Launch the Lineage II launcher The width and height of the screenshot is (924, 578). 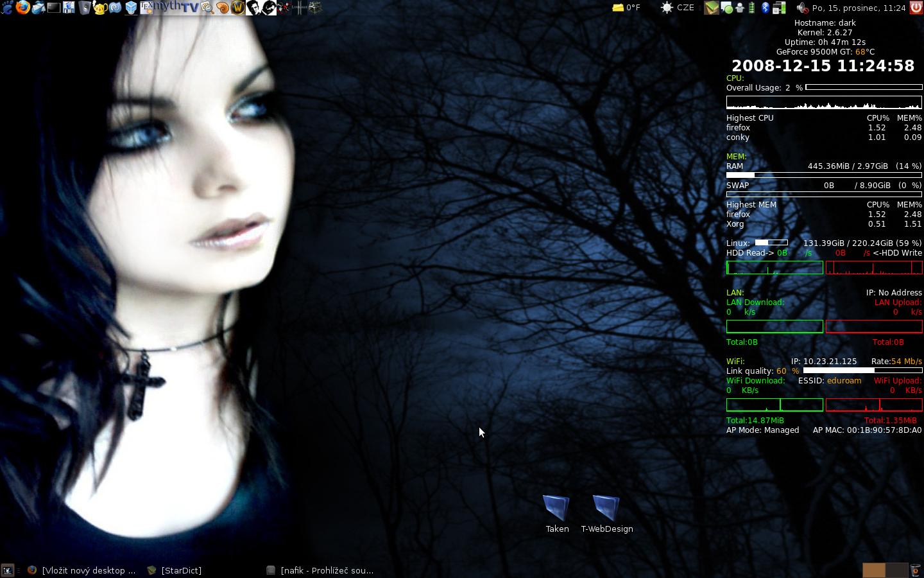300,8
